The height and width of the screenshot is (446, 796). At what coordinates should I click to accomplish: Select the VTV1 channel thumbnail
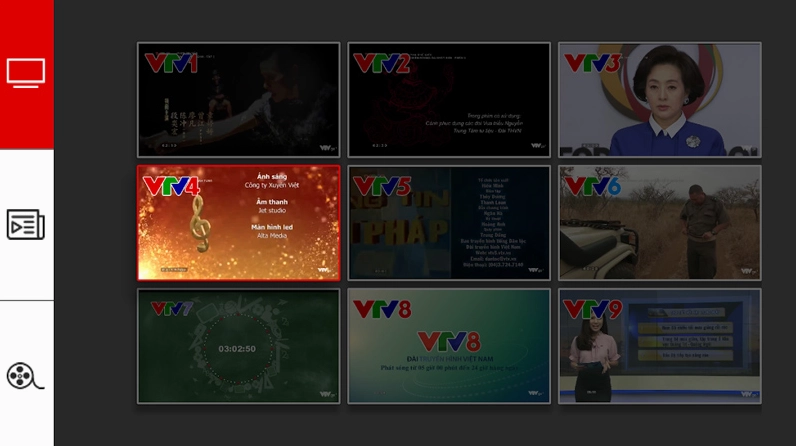[x=239, y=100]
